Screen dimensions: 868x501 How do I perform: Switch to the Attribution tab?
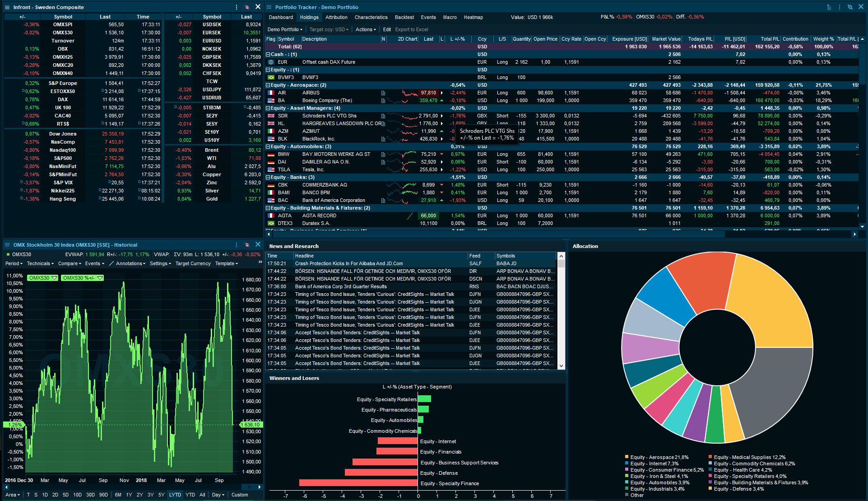[x=336, y=17]
